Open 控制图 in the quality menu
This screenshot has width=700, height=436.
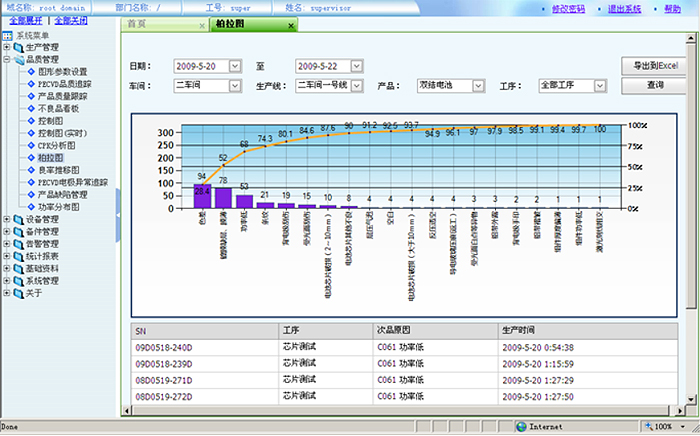[50, 121]
